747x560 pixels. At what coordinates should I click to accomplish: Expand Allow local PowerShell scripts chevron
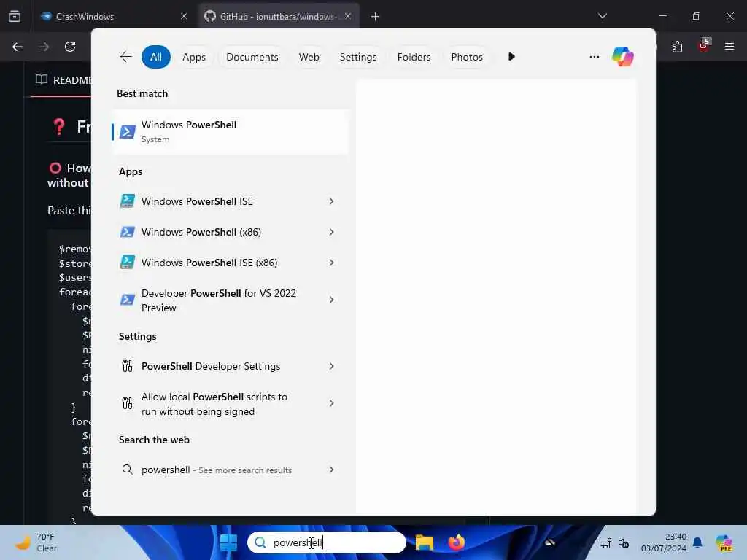[x=332, y=403]
